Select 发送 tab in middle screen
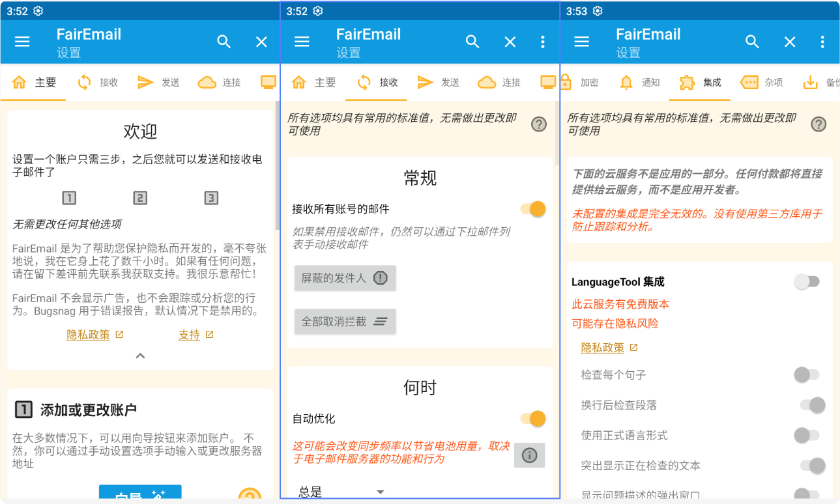Image resolution: width=840 pixels, height=504 pixels. click(438, 83)
